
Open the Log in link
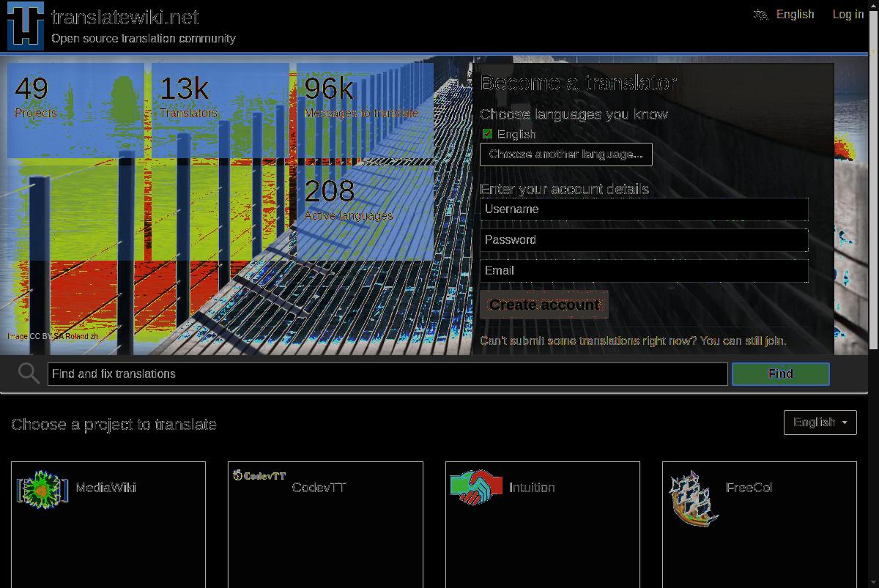[x=848, y=14]
